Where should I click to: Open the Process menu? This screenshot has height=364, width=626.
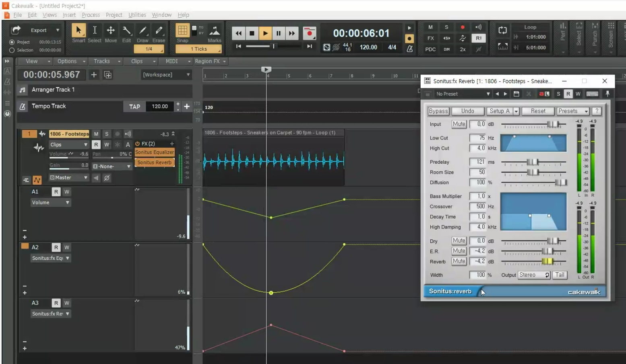pyautogui.click(x=91, y=15)
